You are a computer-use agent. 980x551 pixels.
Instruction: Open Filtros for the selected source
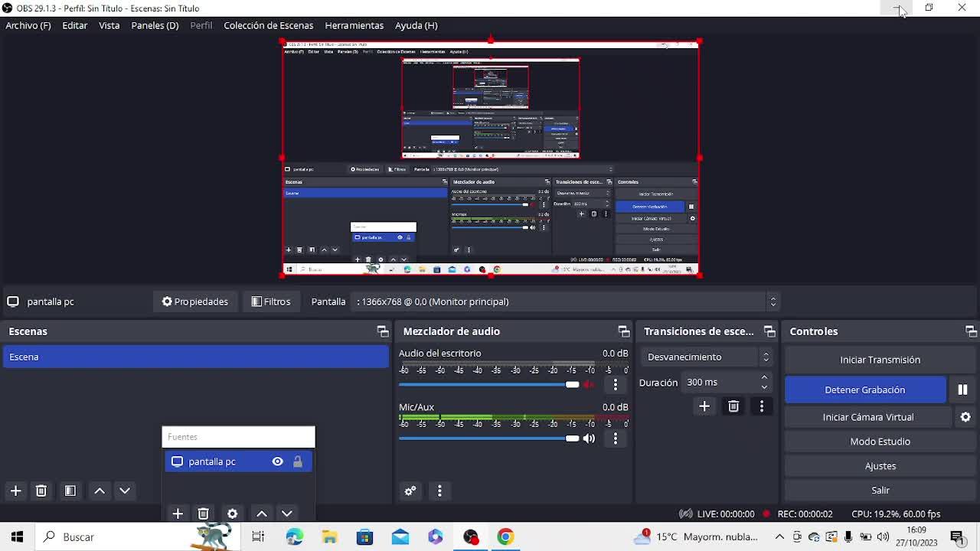(x=271, y=302)
